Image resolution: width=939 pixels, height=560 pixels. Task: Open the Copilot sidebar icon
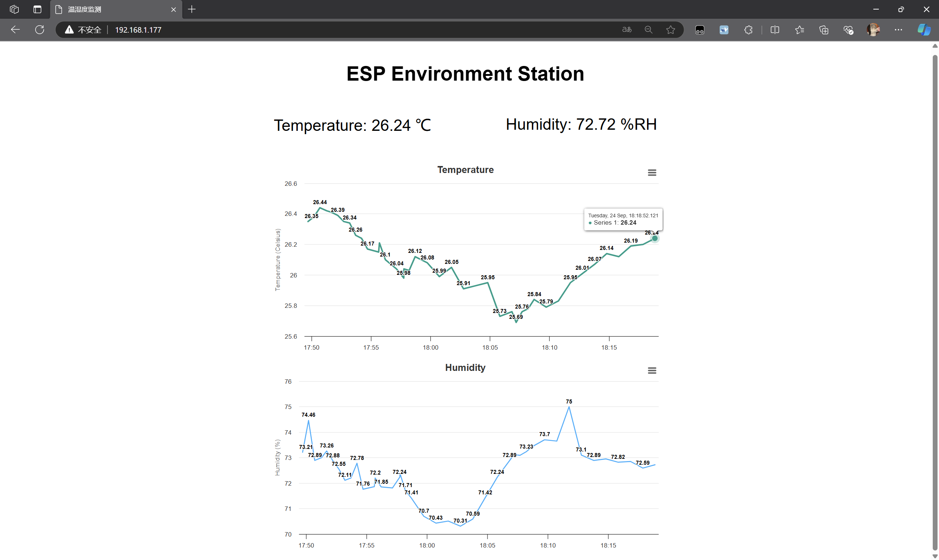[x=924, y=29]
